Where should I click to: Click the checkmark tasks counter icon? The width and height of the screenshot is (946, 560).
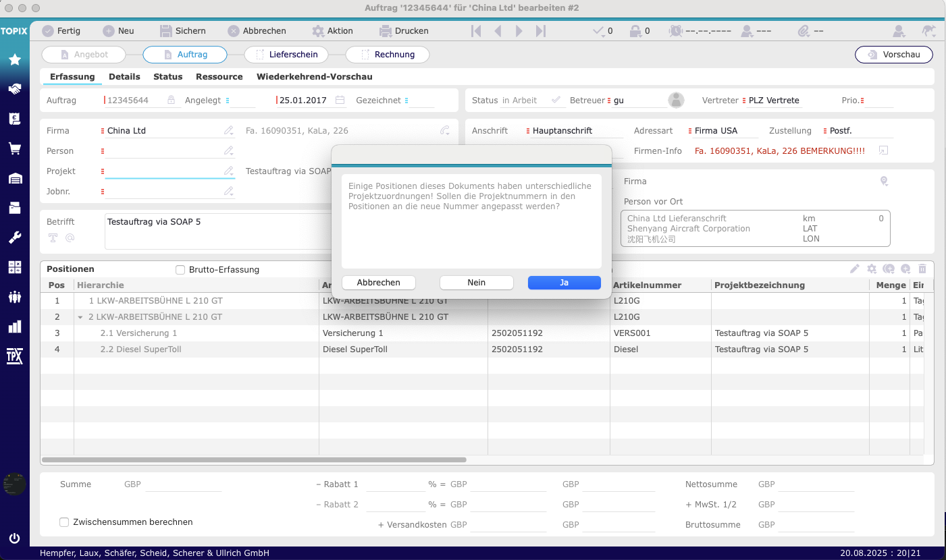(x=598, y=31)
